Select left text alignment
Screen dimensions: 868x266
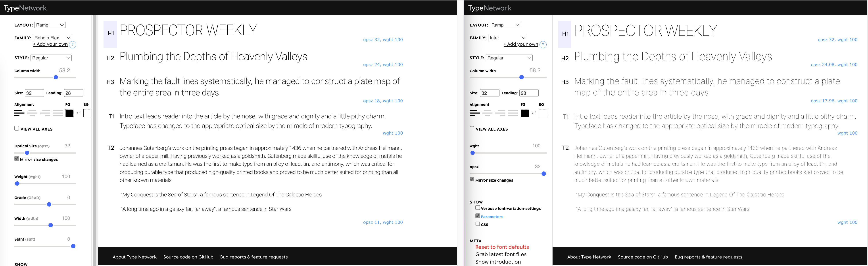point(19,113)
